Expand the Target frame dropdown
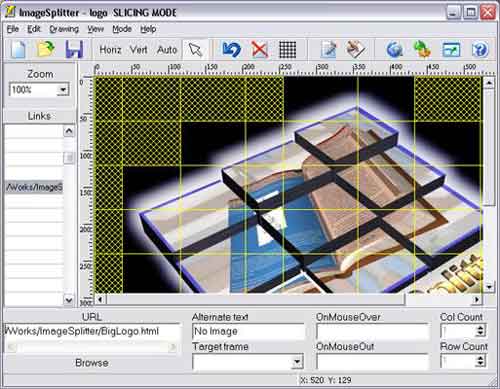The image size is (500, 389). (x=297, y=362)
